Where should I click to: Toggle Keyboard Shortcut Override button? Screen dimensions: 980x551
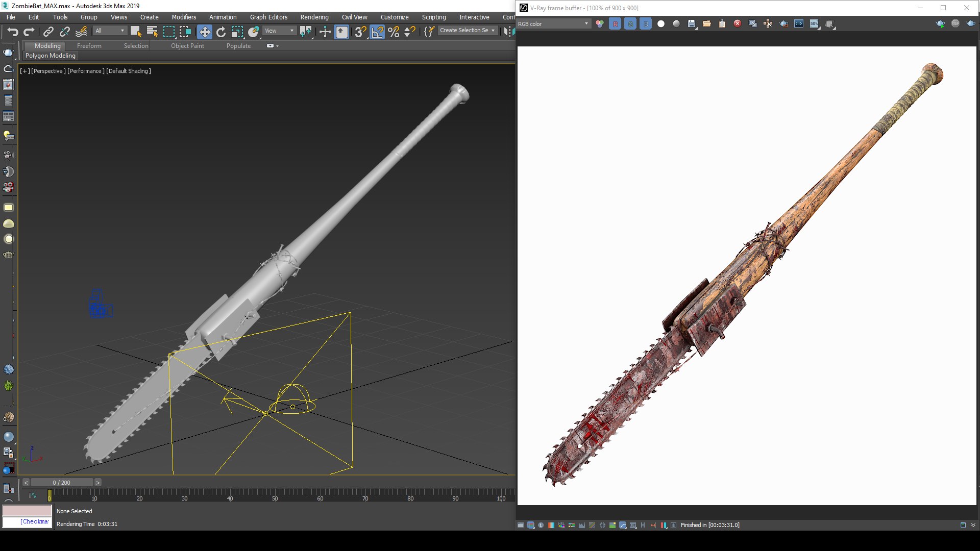[x=341, y=32]
